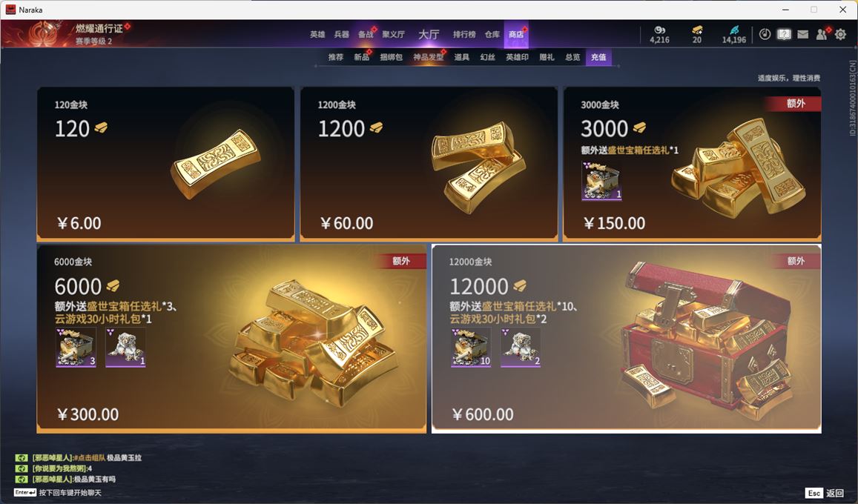The width and height of the screenshot is (858, 504).
Task: Open the 排行榜 leaderboard menu
Action: (464, 34)
